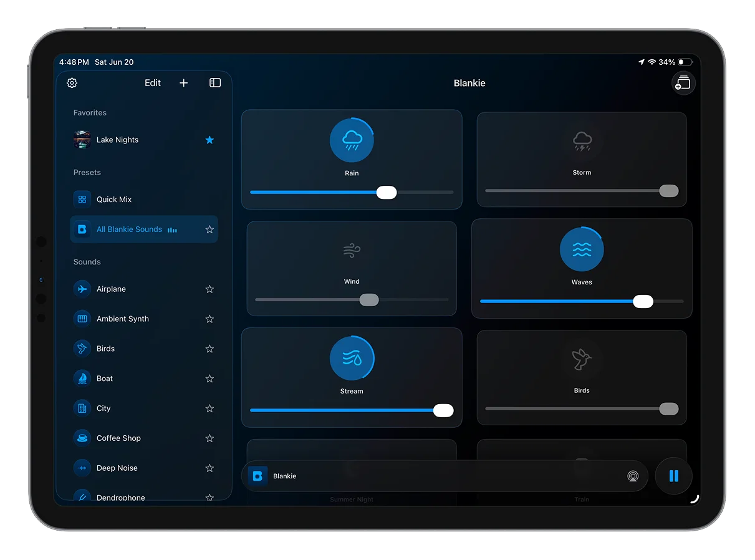This screenshot has height=560, width=755.
Task: Click the Quick Mix grid icon
Action: click(x=82, y=200)
